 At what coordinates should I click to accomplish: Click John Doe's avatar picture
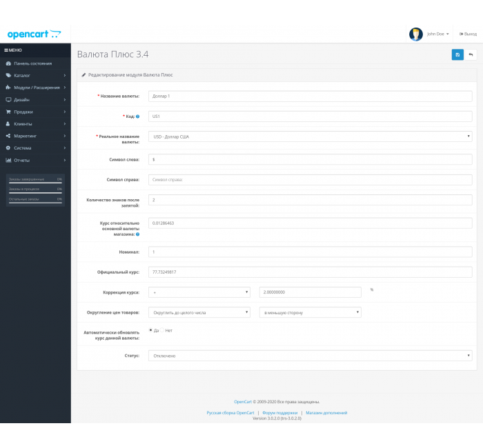click(416, 34)
